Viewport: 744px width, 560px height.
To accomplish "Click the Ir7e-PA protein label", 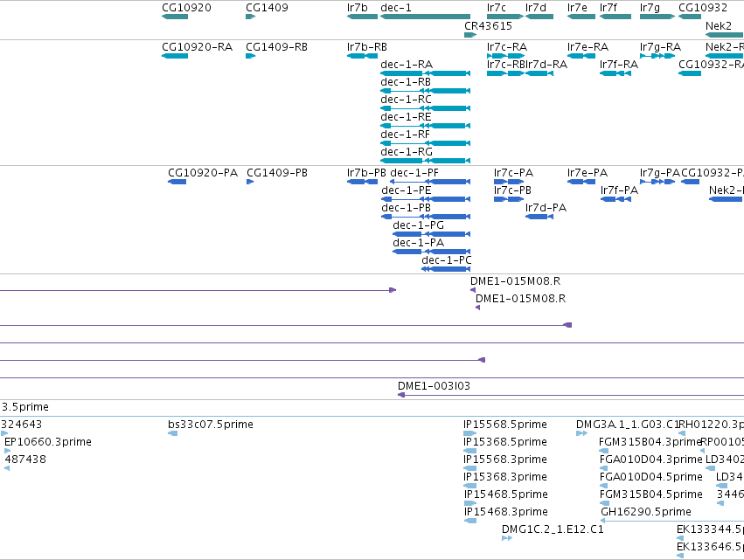I will pyautogui.click(x=588, y=173).
